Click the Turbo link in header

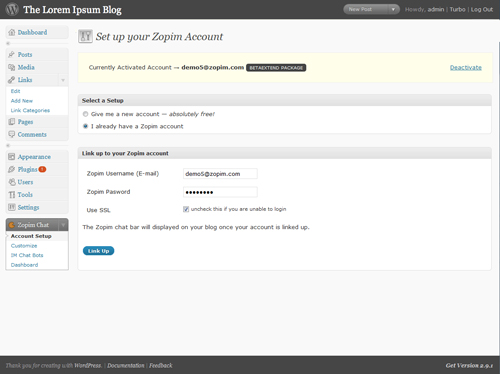tap(457, 9)
